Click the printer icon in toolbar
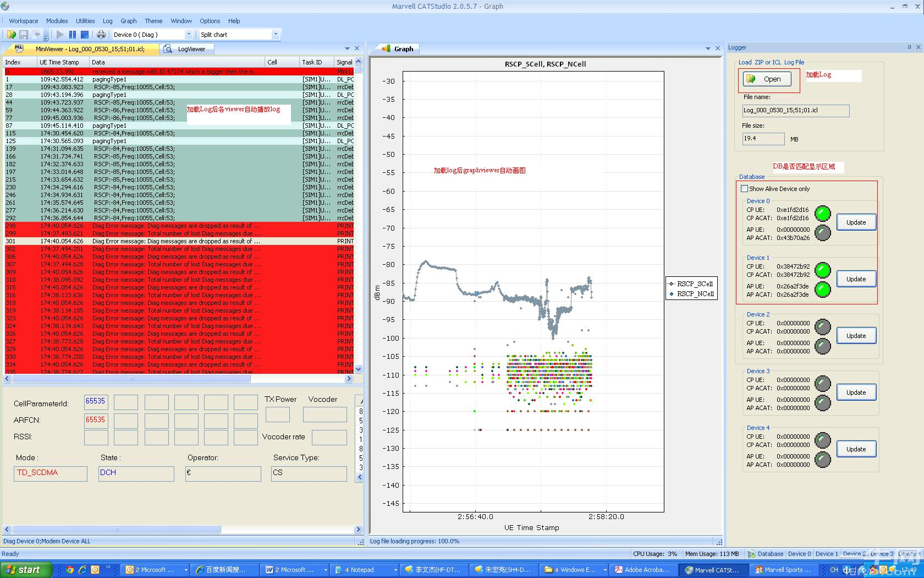 (x=101, y=35)
